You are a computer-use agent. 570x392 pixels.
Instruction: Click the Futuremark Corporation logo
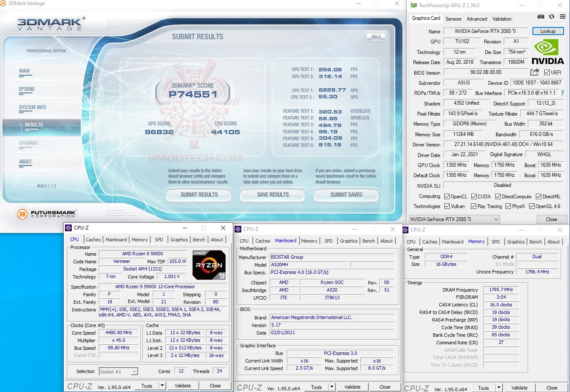tap(47, 214)
